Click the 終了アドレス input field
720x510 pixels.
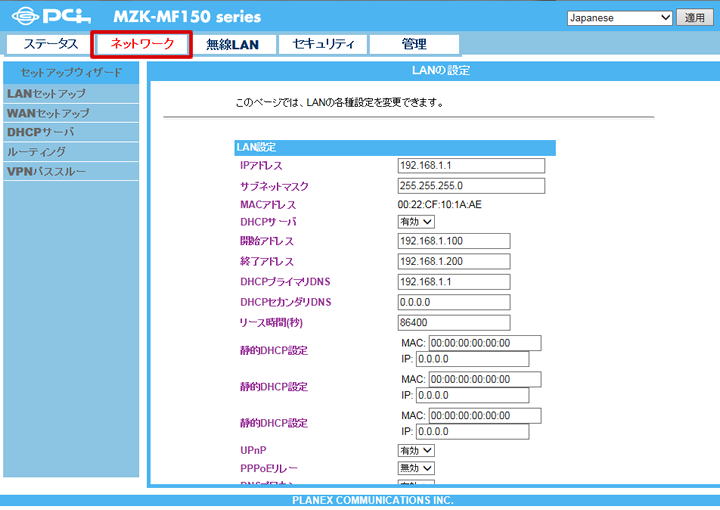click(x=454, y=261)
